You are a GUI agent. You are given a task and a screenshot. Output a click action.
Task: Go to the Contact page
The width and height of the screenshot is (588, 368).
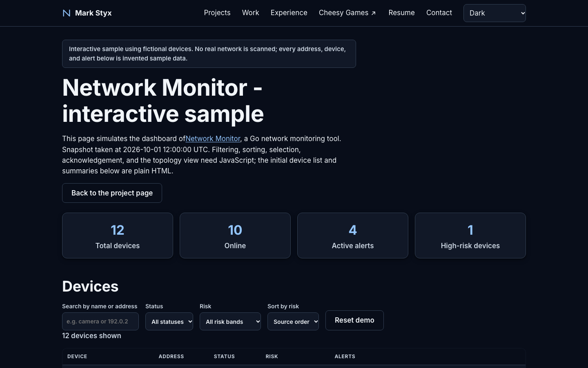(439, 13)
